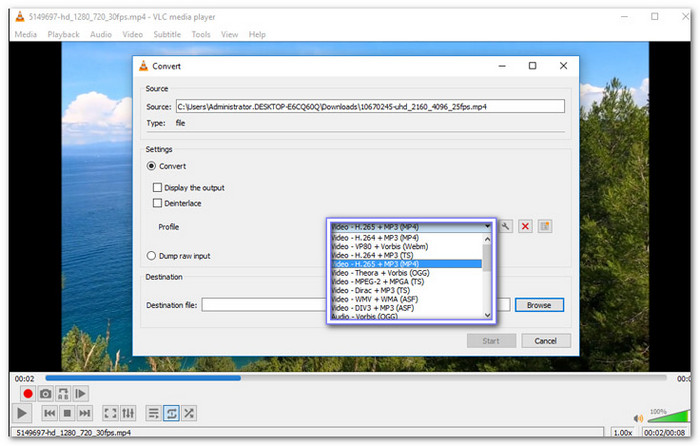Toggle the playlist view icon
Viewport: 700px width, 446px height.
tap(154, 413)
